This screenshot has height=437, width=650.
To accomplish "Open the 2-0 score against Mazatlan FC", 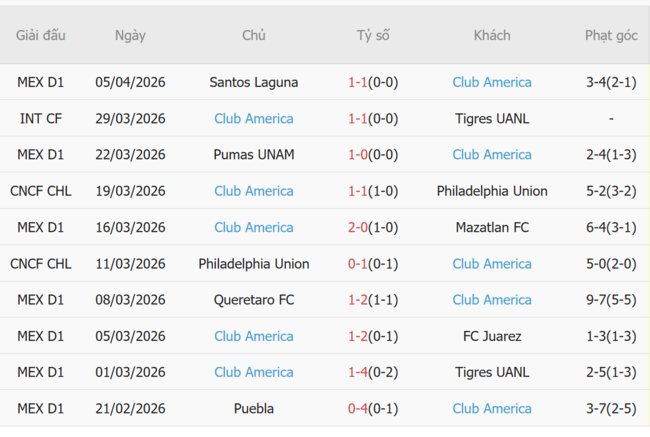I will (x=358, y=227).
